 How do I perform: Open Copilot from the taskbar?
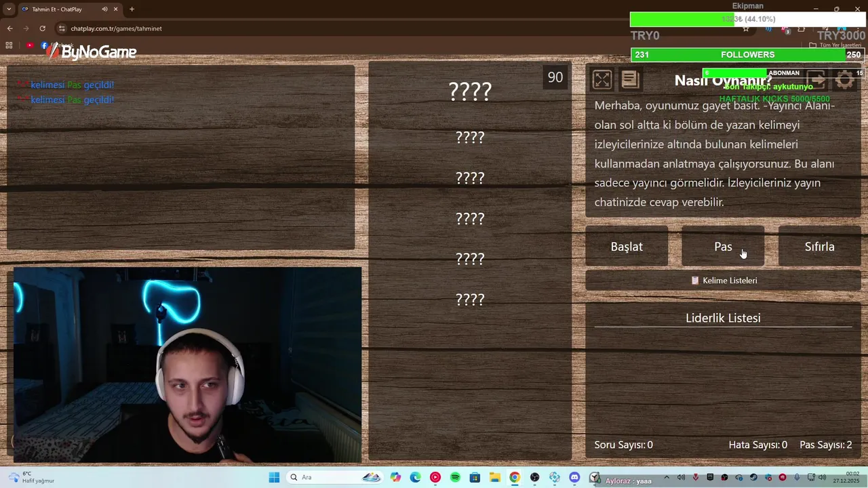point(395,477)
